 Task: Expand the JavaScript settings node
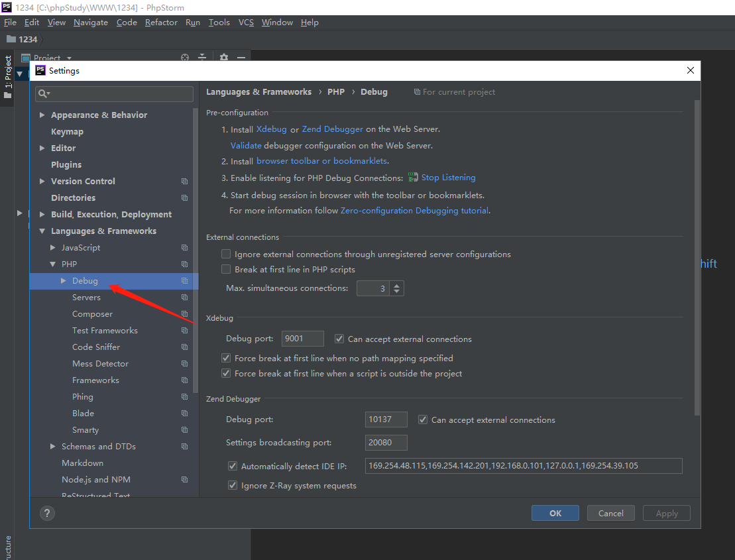[x=53, y=247]
